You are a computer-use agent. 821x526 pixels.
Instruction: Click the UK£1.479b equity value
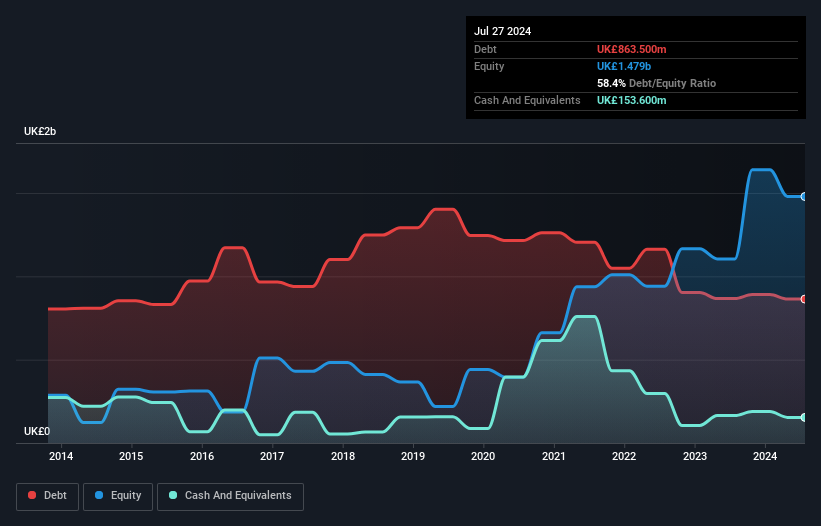pyautogui.click(x=624, y=66)
